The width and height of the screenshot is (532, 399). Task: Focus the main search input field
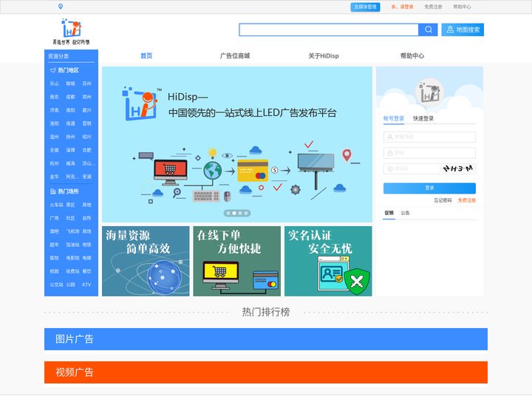[328, 30]
